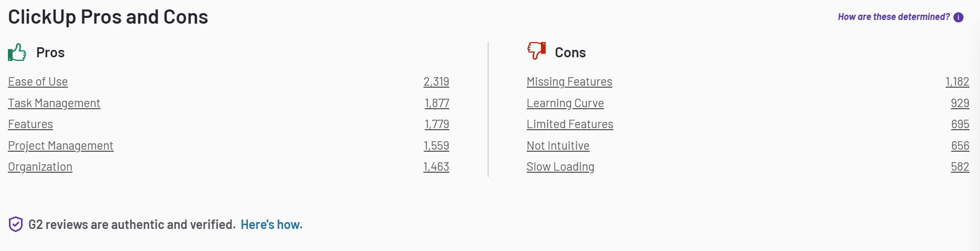Click the Features pro link
Screen dimensions: 980x251
tap(30, 124)
